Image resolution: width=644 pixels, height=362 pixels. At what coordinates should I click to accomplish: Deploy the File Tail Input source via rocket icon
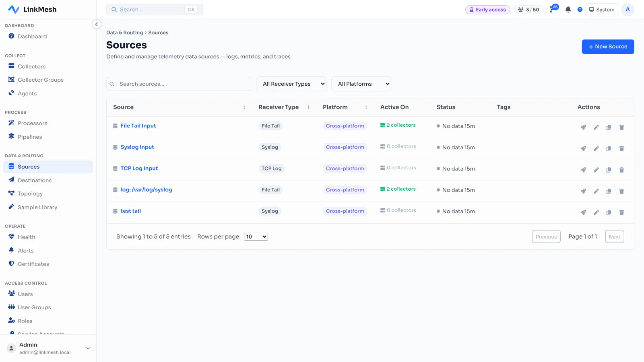click(583, 128)
